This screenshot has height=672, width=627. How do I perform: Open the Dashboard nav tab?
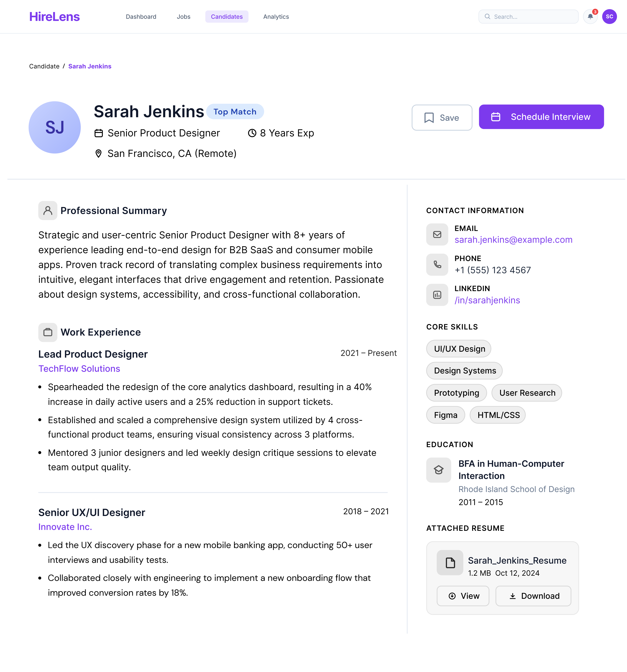coord(141,17)
